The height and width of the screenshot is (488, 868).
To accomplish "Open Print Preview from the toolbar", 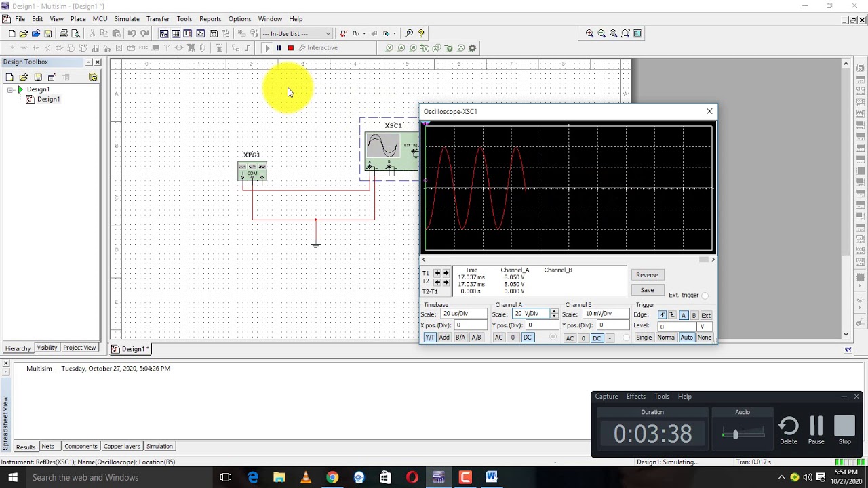I will pyautogui.click(x=75, y=33).
